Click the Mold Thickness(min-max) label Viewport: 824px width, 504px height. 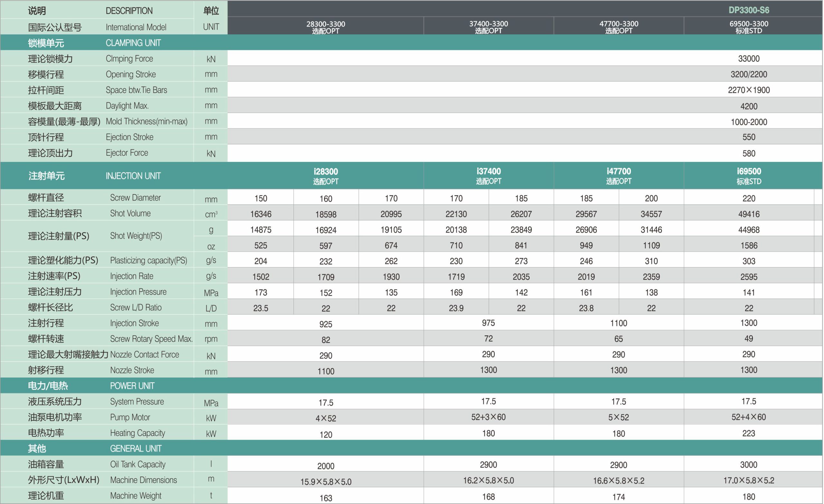point(146,121)
